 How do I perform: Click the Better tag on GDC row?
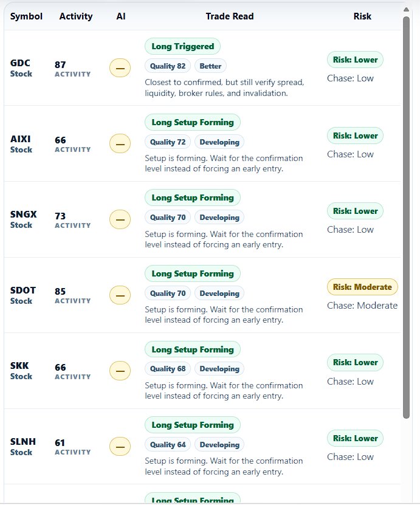[x=210, y=66]
